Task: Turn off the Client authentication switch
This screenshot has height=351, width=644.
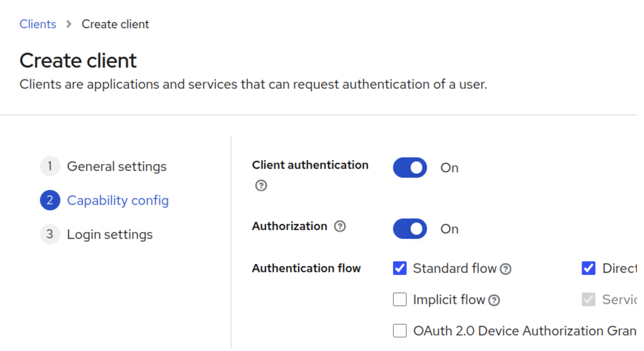Action: pyautogui.click(x=410, y=168)
